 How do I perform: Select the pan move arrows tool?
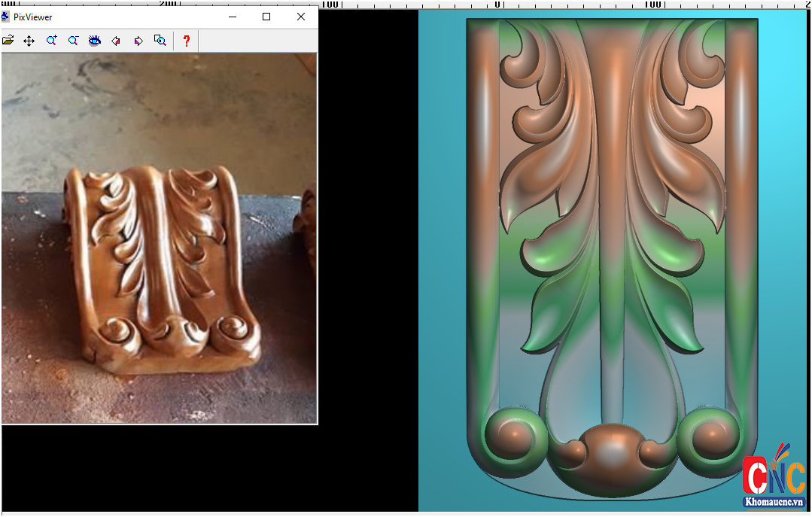pos(29,41)
